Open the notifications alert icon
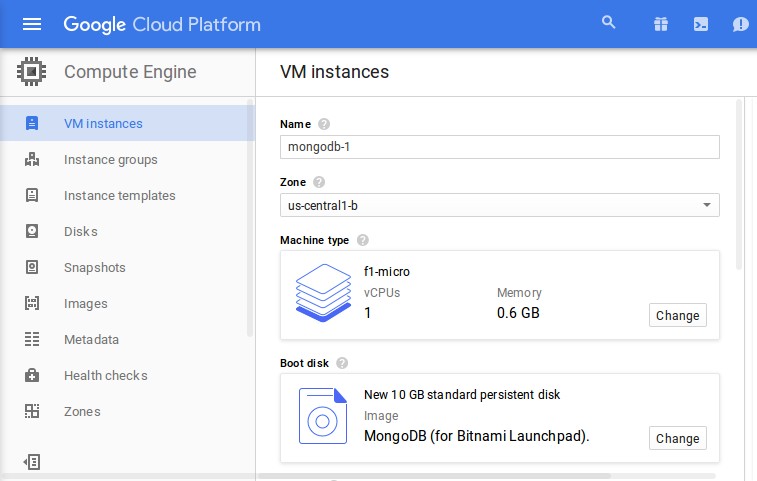 740,24
